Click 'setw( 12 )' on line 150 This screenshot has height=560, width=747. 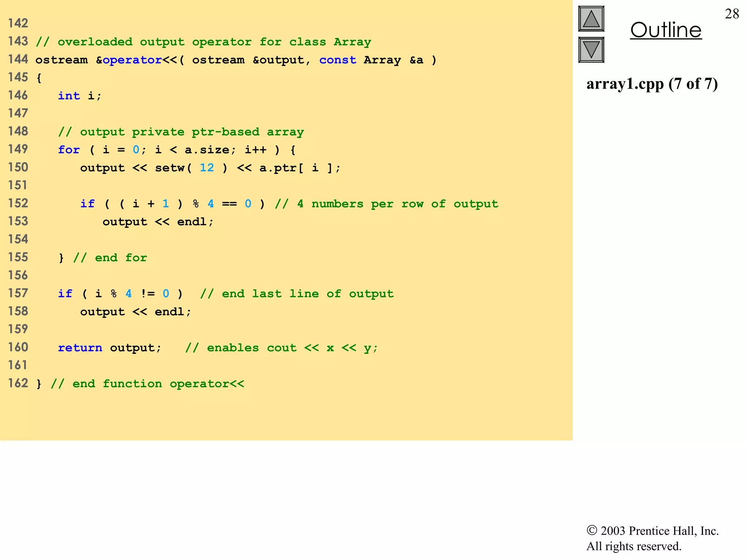coord(191,168)
